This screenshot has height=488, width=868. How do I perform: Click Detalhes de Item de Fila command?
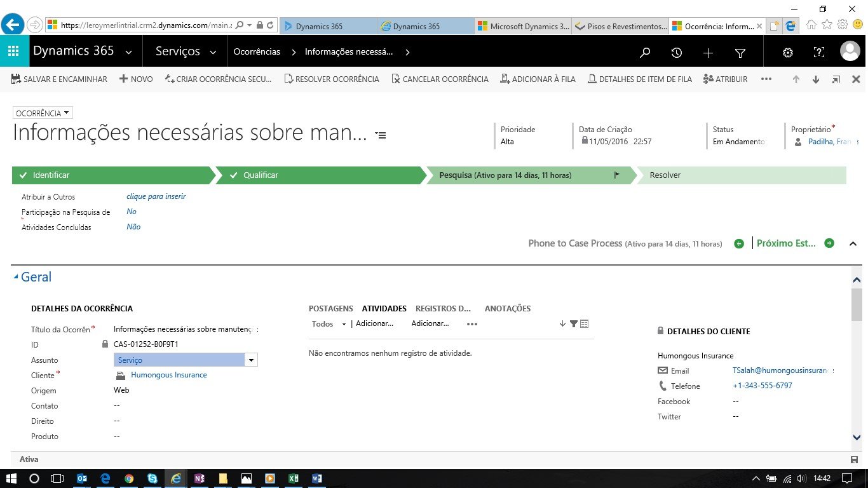pos(640,79)
